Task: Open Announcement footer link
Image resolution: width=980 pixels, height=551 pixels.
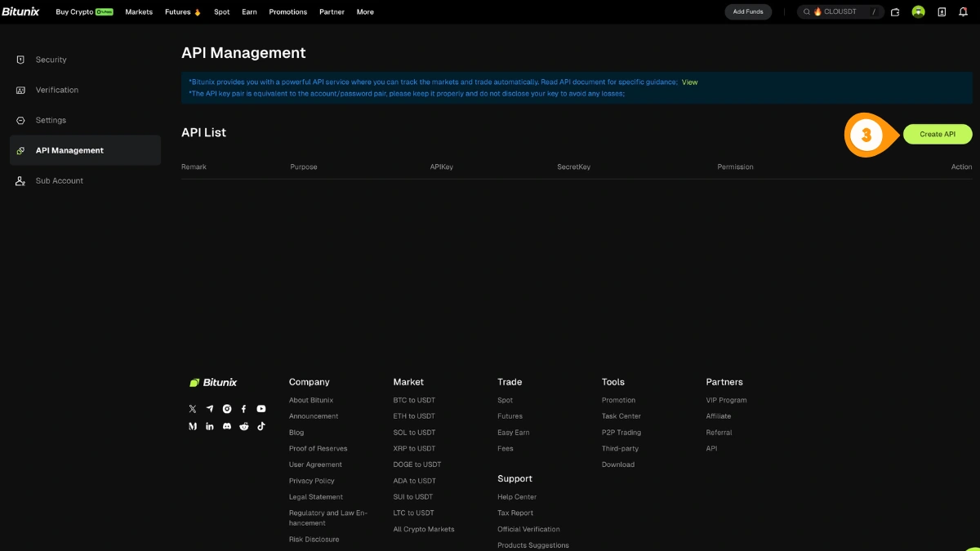Action: (314, 416)
